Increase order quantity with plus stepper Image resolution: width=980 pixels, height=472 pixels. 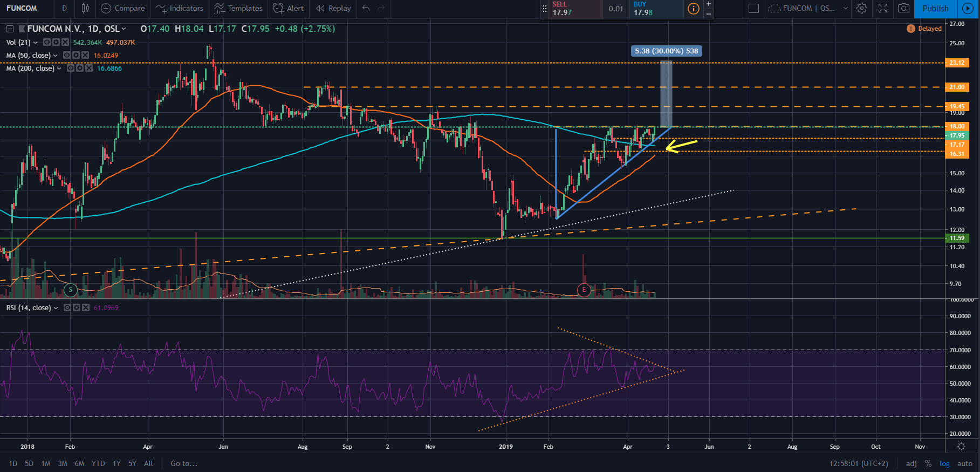(x=709, y=4)
